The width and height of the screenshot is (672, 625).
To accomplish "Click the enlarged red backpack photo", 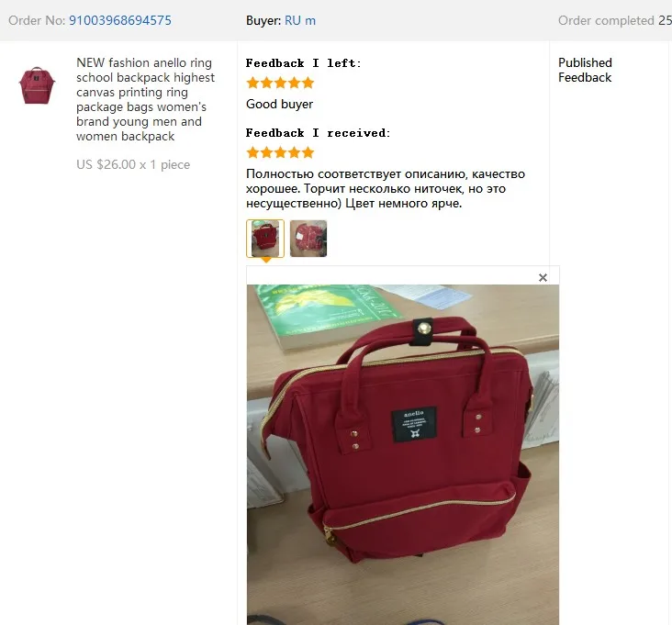I will click(x=402, y=454).
